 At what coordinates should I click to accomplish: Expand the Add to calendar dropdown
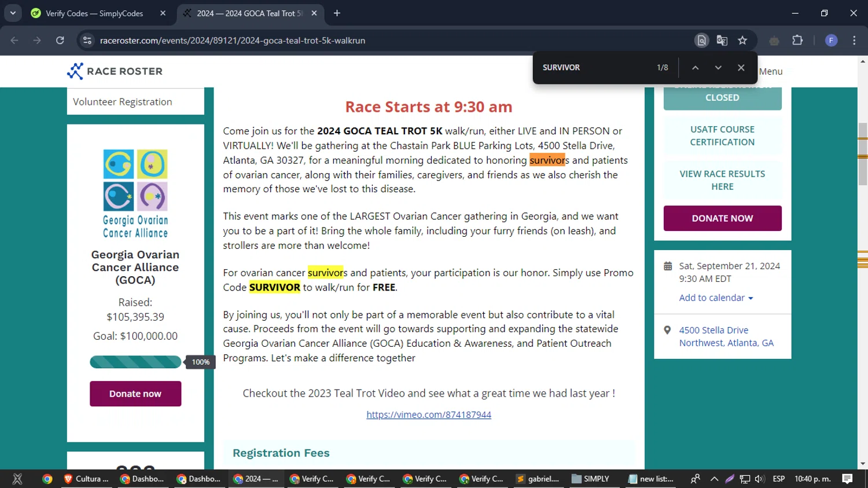click(x=716, y=298)
